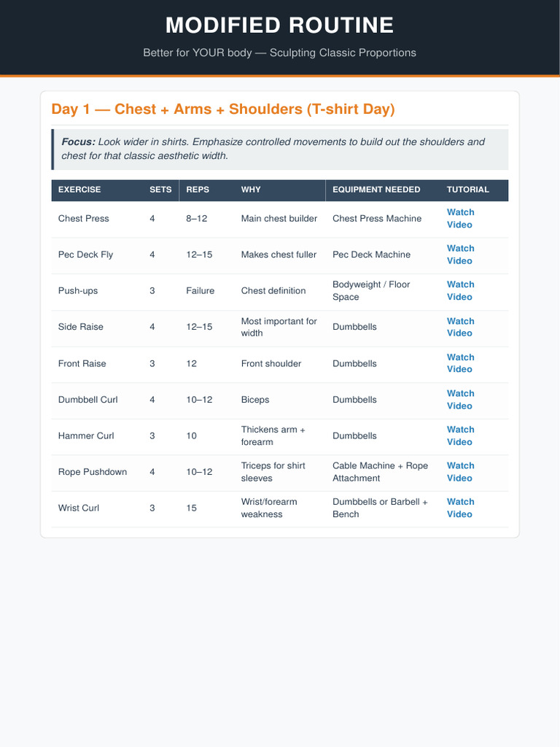
Task: Click the SETS column header
Action: (160, 190)
